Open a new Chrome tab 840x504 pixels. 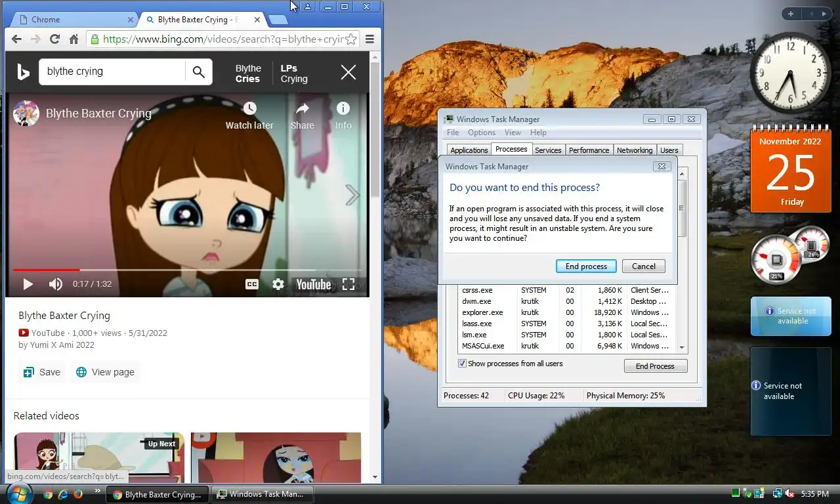point(278,20)
